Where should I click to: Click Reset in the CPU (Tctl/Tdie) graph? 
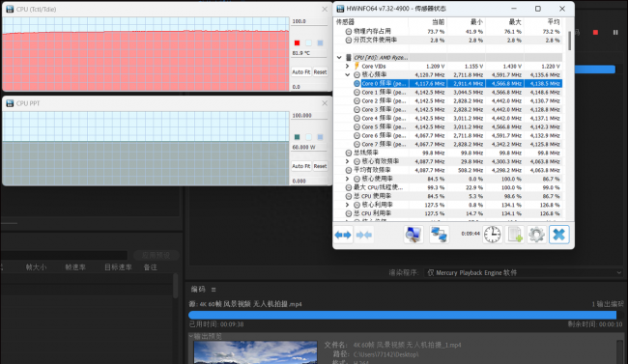tap(320, 72)
